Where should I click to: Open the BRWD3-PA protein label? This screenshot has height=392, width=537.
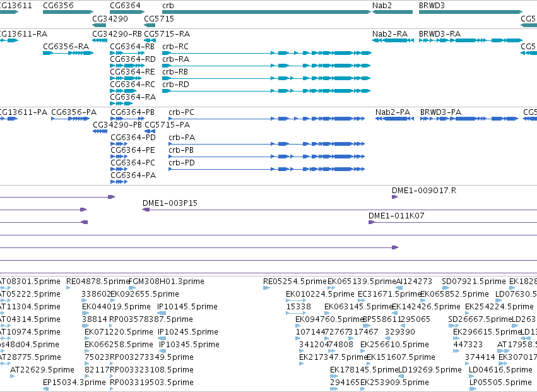tap(440, 112)
